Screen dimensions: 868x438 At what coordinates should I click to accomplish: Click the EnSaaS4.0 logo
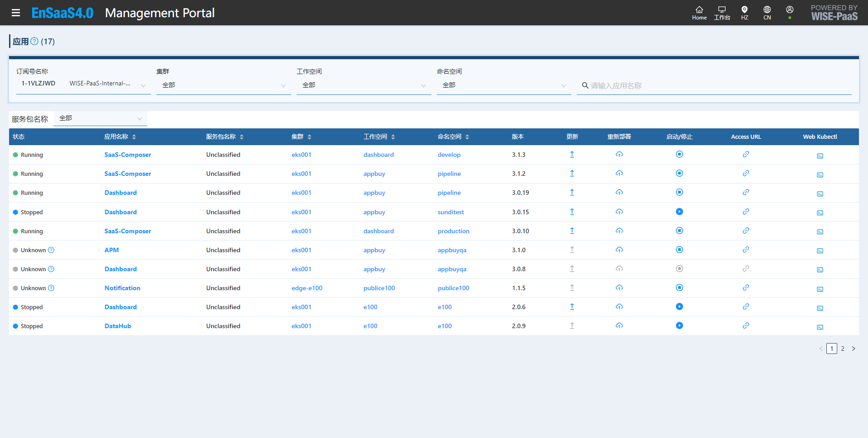coord(62,13)
